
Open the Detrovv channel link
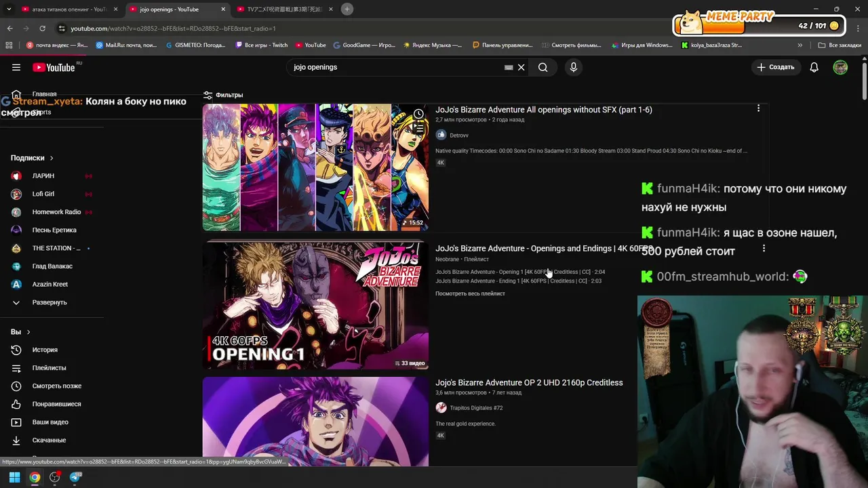pyautogui.click(x=459, y=136)
